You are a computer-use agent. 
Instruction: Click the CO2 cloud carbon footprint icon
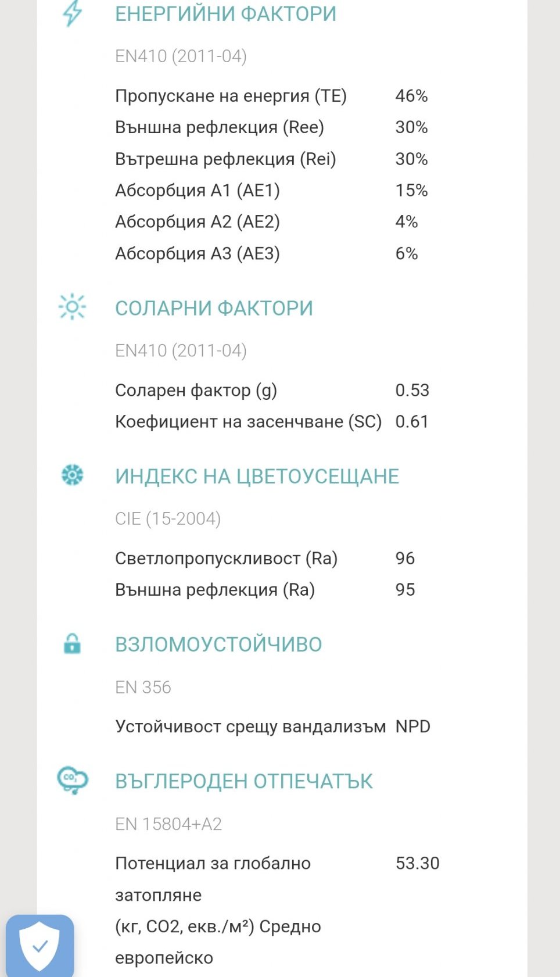tap(72, 779)
